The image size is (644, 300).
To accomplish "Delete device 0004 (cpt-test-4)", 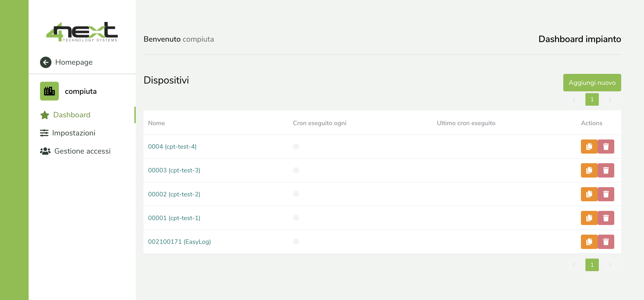I will pos(606,146).
